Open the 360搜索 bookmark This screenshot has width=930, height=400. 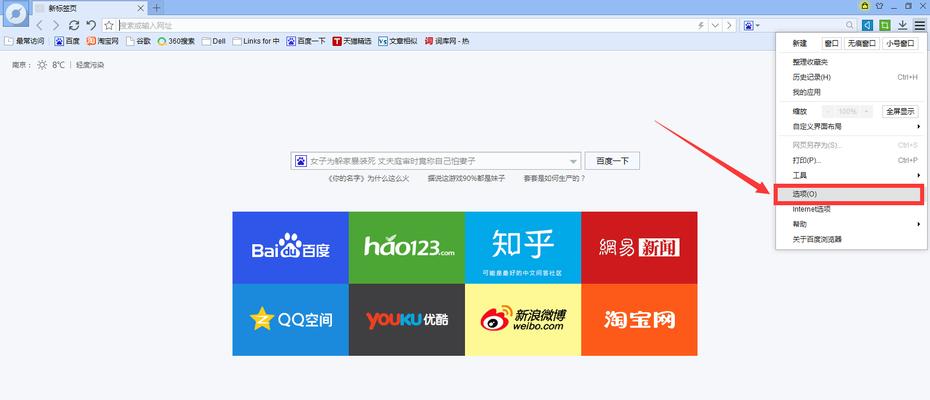176,42
